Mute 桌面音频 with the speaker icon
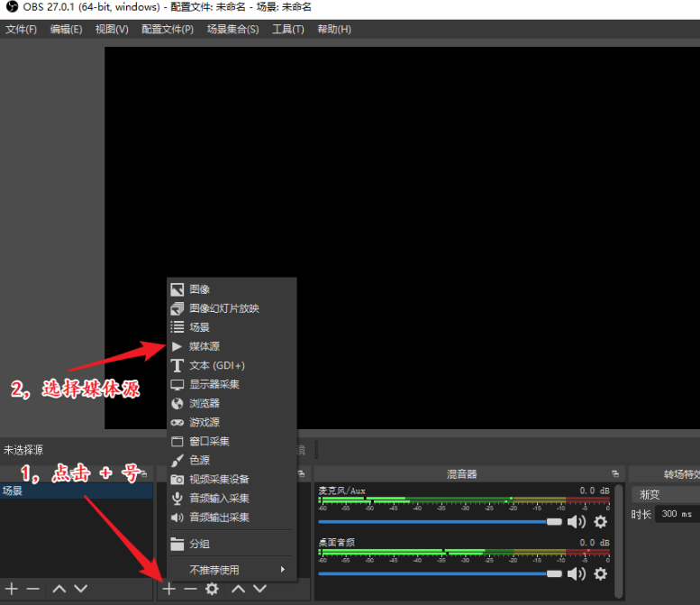Viewport: 700px width, 605px height. pyautogui.click(x=577, y=573)
